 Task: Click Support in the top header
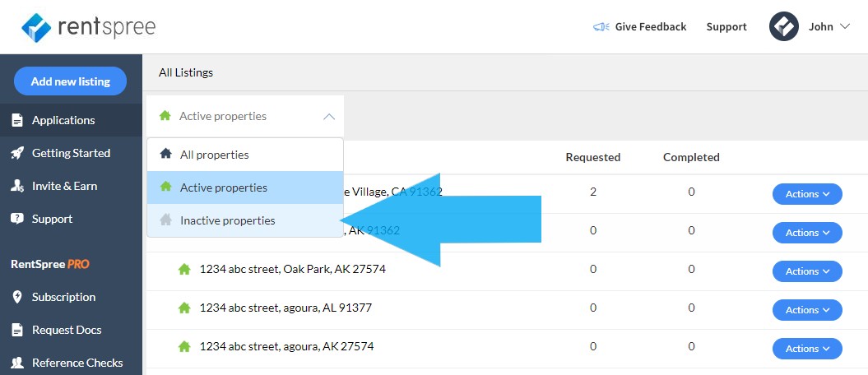click(726, 26)
